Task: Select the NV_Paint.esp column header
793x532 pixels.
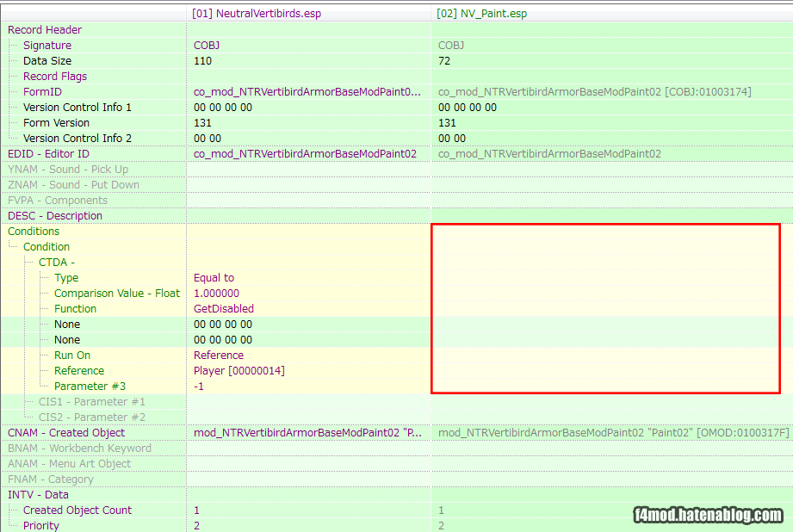Action: coord(481,14)
